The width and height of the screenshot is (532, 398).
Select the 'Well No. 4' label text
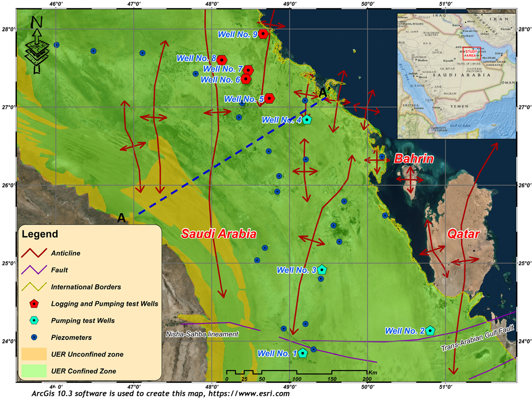pos(282,120)
